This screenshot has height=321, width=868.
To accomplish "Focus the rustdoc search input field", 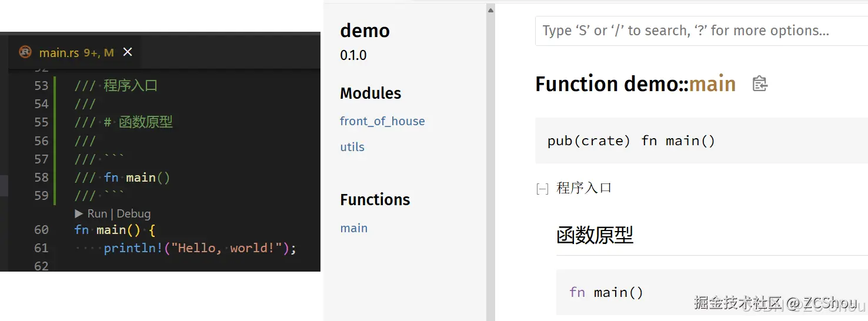I will 701,31.
